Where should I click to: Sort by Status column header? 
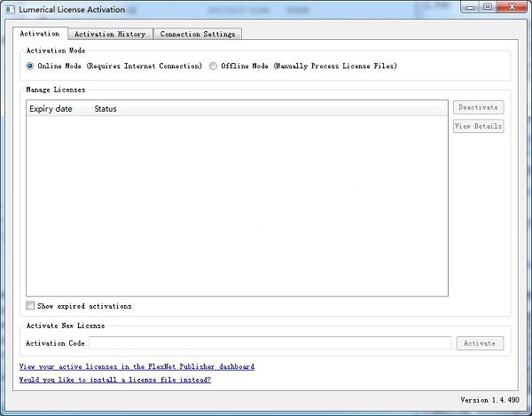pos(270,108)
